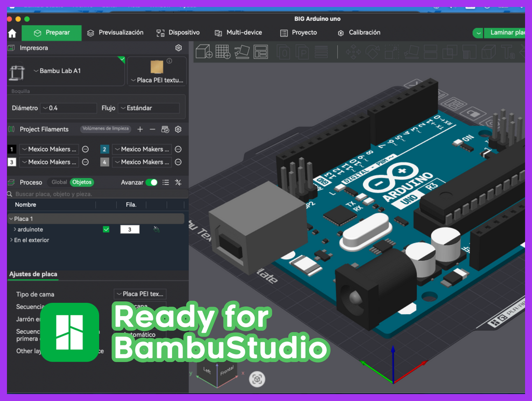Open the slice options dropdown arrow
This screenshot has width=532, height=401.
478,33
